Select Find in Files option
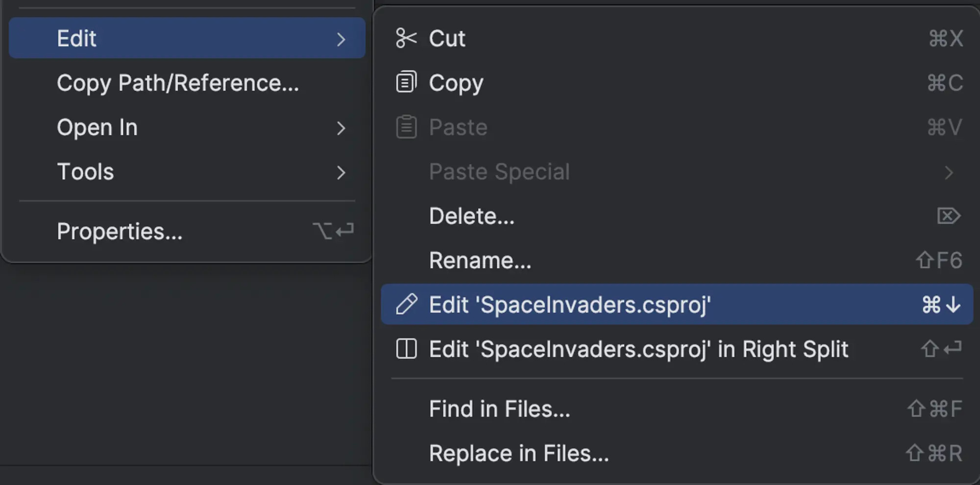This screenshot has height=485, width=980. click(x=499, y=409)
